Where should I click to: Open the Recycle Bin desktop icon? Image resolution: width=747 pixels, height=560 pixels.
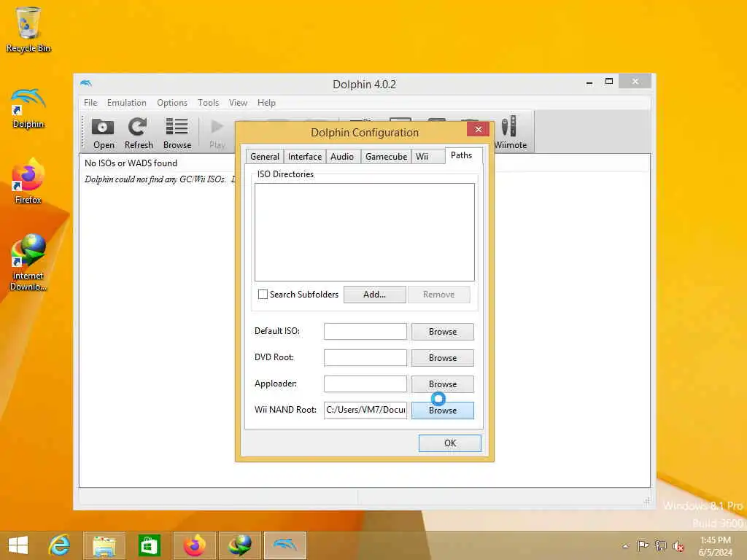28,29
